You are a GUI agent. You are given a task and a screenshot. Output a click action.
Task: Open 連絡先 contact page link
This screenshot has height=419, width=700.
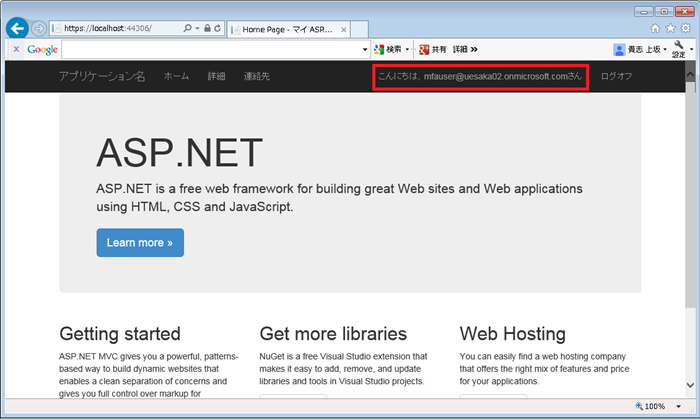256,76
